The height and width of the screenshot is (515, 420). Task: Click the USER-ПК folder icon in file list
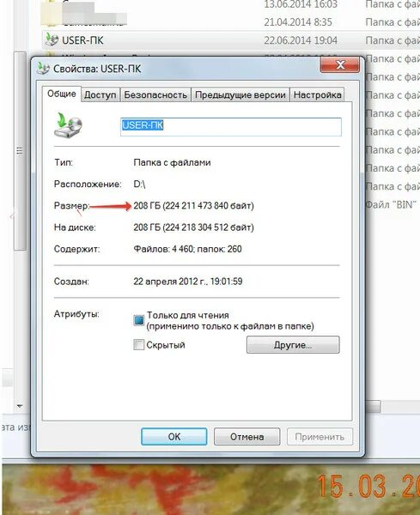coord(52,39)
